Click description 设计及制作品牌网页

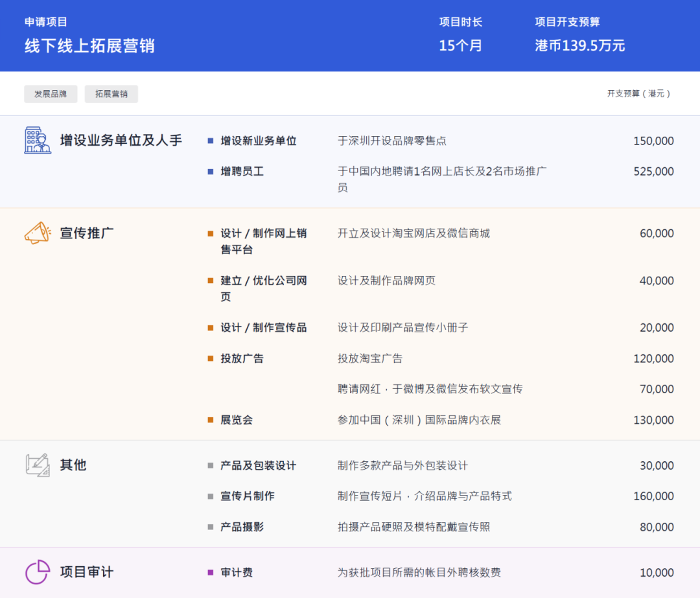coord(386,281)
